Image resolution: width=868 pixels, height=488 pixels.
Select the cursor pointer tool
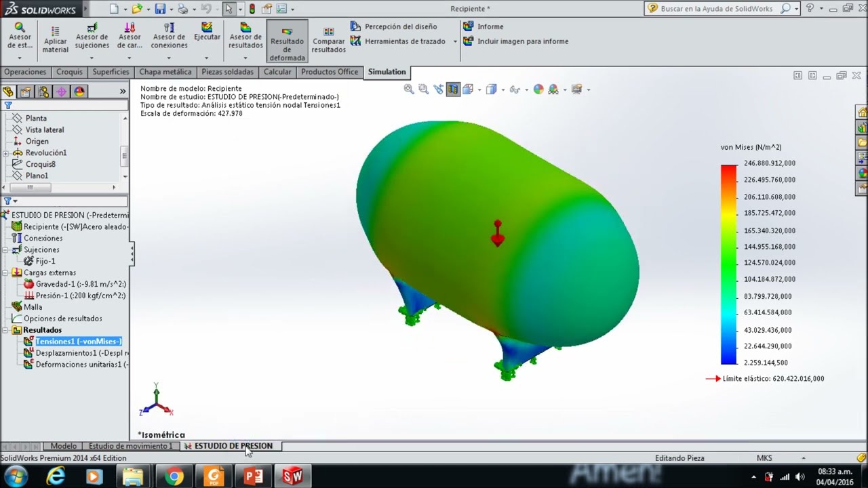[x=229, y=9]
